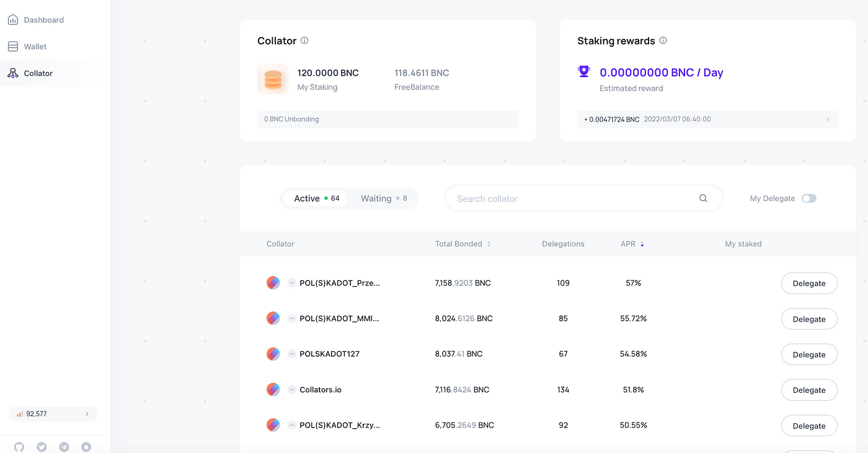Image resolution: width=868 pixels, height=453 pixels.
Task: Switch to the Waiting collators tab
Action: tap(384, 199)
